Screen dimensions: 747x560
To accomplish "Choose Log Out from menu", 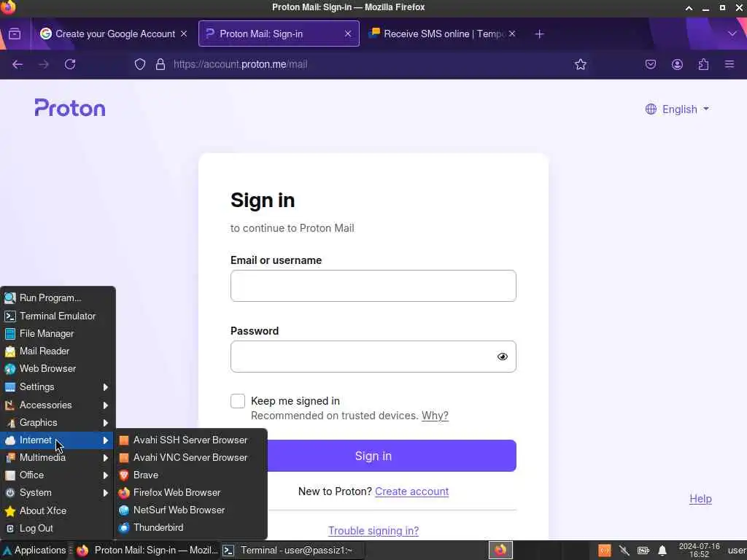I will tap(58, 528).
